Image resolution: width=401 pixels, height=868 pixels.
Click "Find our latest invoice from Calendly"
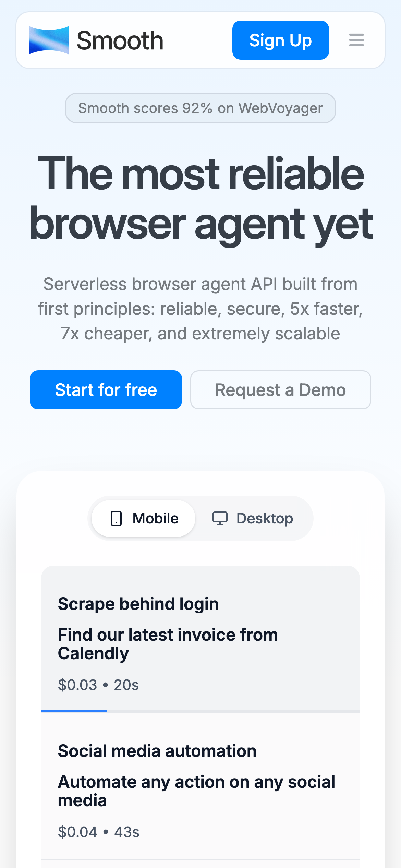(168, 644)
